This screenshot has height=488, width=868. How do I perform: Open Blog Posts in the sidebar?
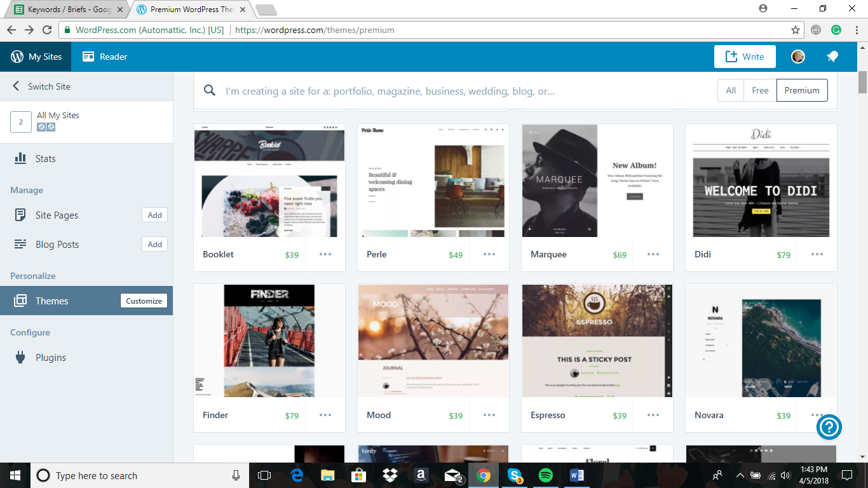[57, 245]
